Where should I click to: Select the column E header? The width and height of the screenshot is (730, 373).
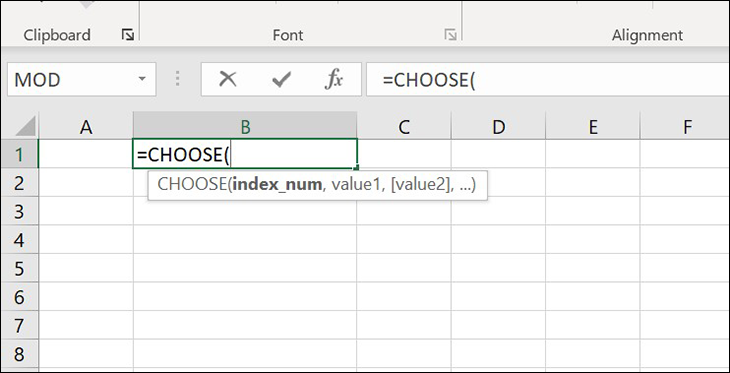click(593, 126)
